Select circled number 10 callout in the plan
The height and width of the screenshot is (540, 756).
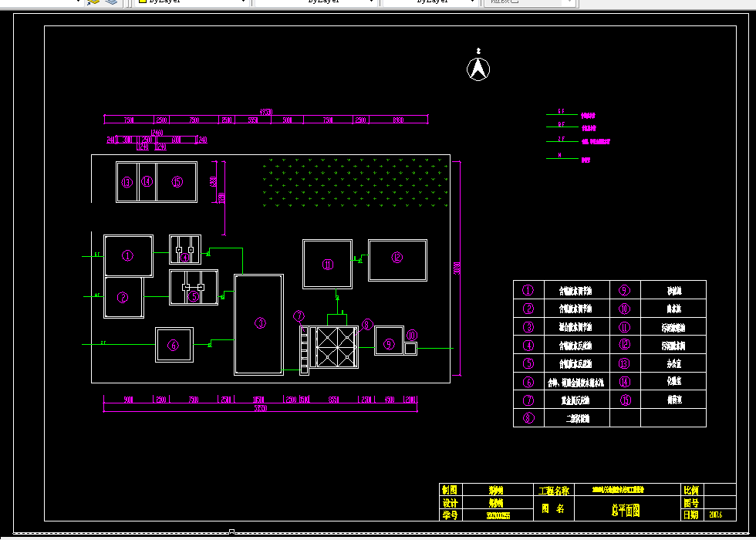pos(412,335)
